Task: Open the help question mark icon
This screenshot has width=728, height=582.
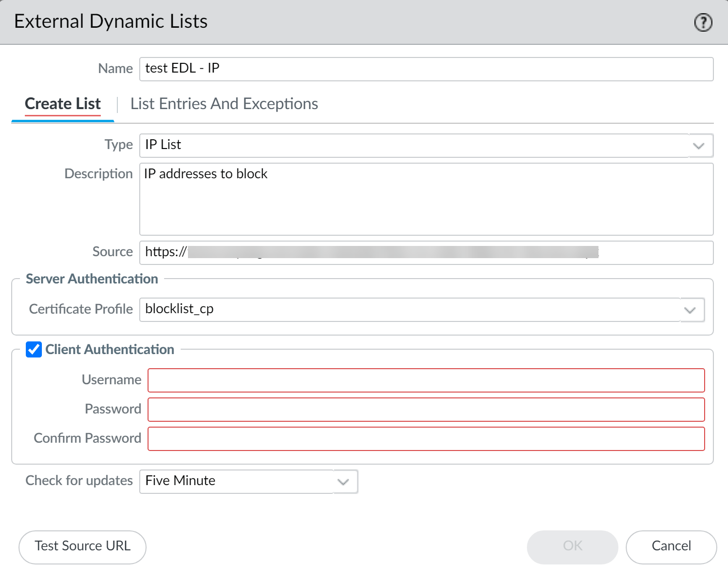Action: click(703, 22)
